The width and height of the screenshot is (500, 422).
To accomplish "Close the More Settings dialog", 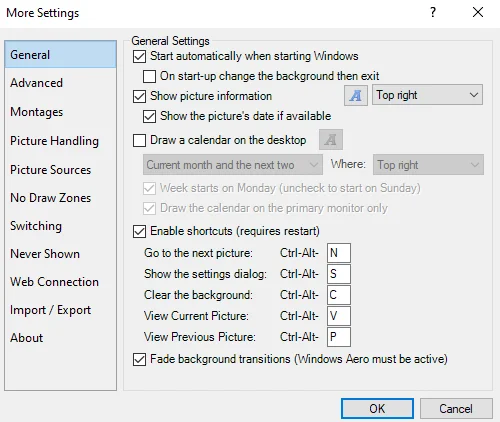I will [478, 12].
